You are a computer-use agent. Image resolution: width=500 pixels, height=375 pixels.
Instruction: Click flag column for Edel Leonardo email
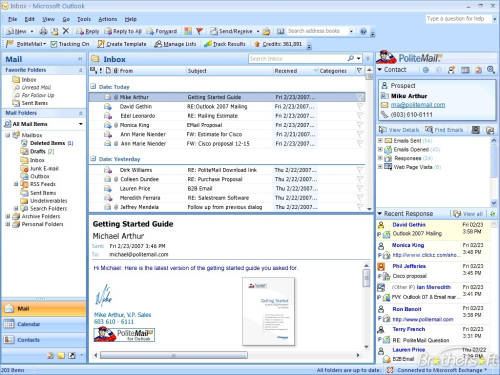point(359,116)
